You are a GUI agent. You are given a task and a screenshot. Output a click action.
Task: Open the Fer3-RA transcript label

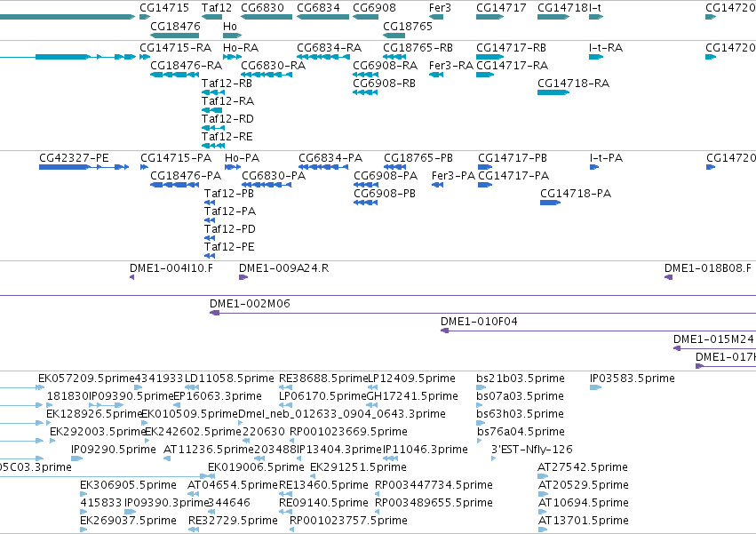pyautogui.click(x=450, y=66)
